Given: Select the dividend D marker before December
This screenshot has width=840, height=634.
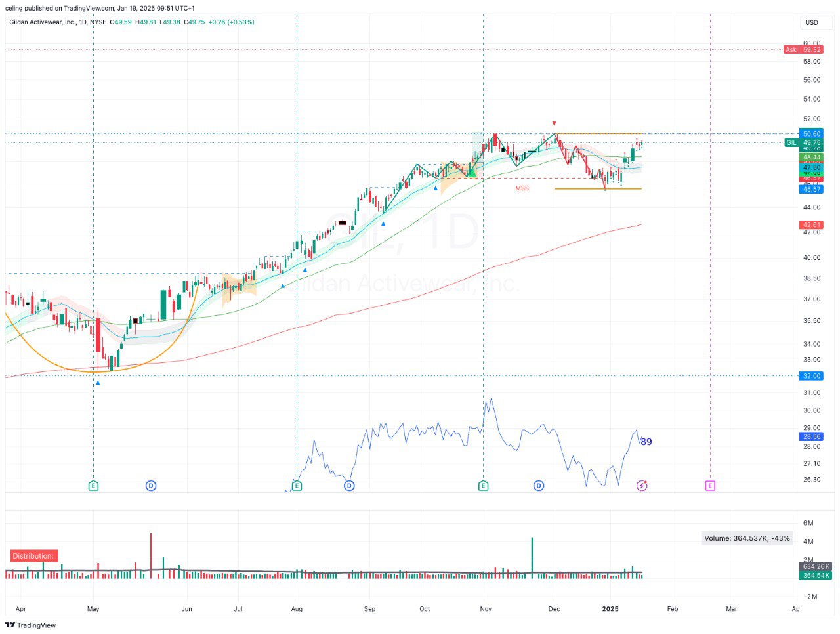Looking at the screenshot, I should [539, 486].
